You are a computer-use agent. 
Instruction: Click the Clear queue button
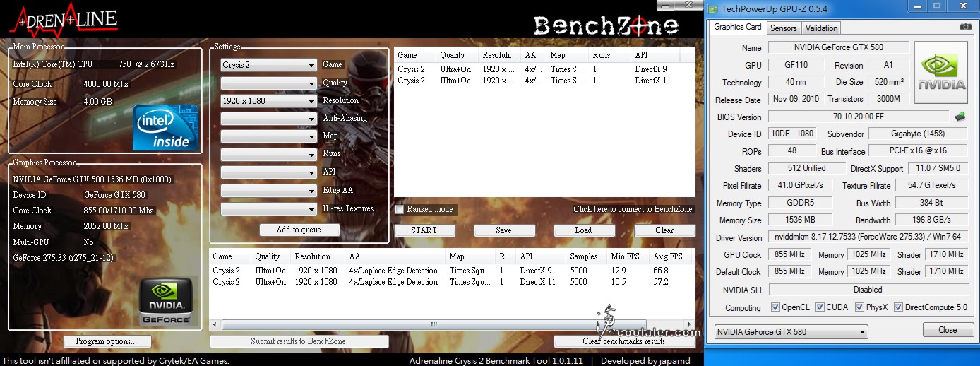[x=664, y=230]
